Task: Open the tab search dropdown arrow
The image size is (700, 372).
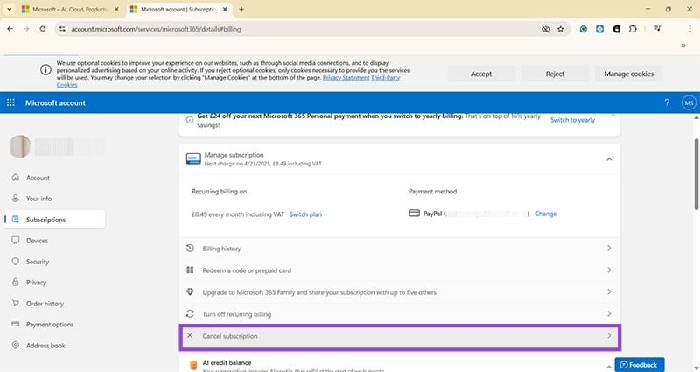Action: 9,9
